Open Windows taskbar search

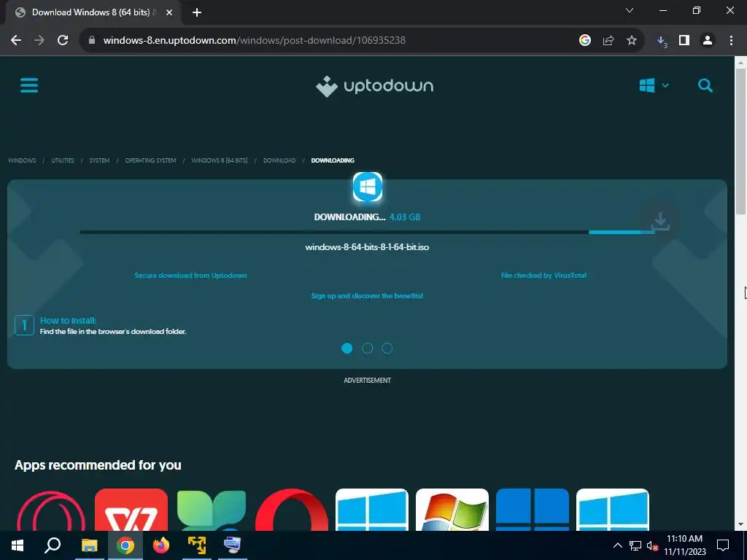(x=53, y=545)
